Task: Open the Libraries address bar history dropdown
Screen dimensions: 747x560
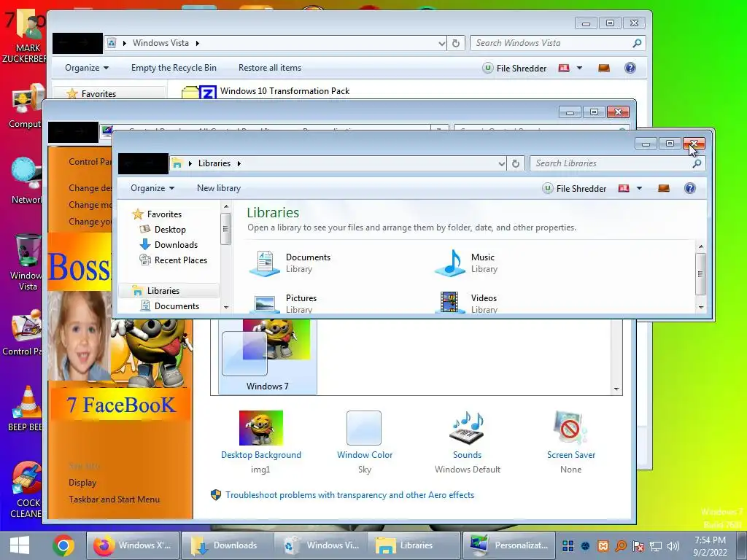Action: pyautogui.click(x=501, y=164)
